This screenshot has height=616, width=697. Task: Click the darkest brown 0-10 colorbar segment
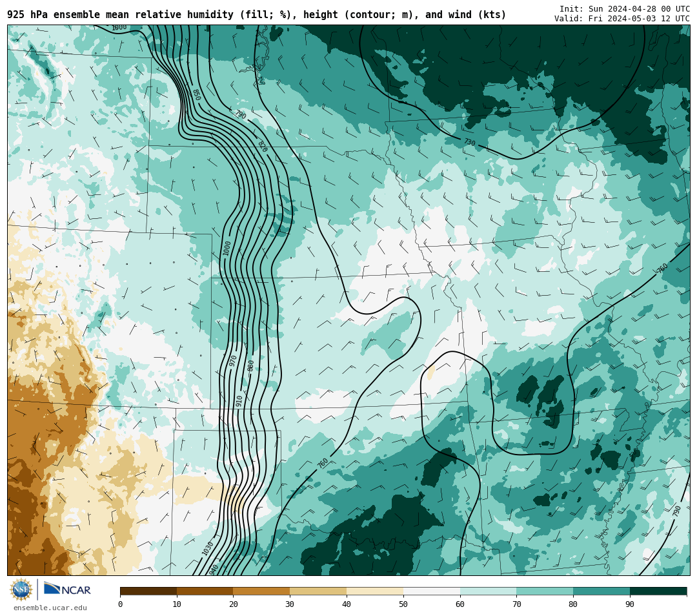[148, 591]
